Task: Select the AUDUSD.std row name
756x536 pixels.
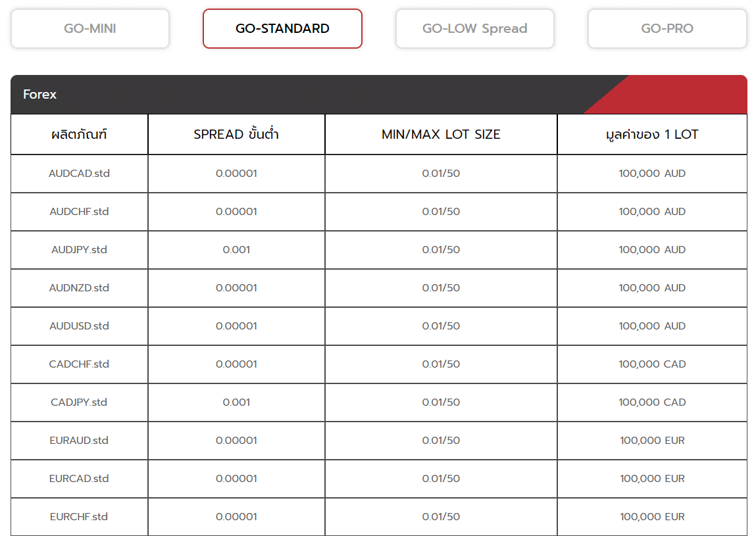Action: click(79, 326)
